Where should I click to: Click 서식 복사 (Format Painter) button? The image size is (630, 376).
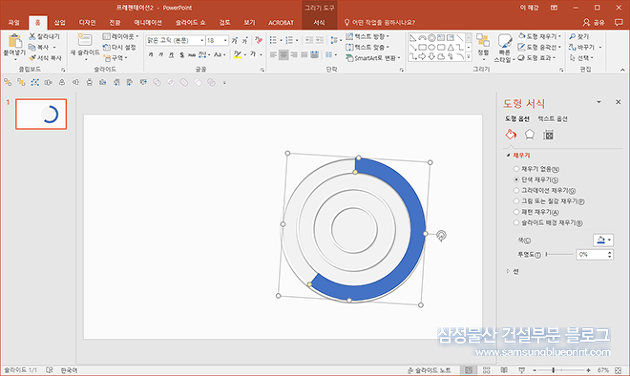coord(45,58)
